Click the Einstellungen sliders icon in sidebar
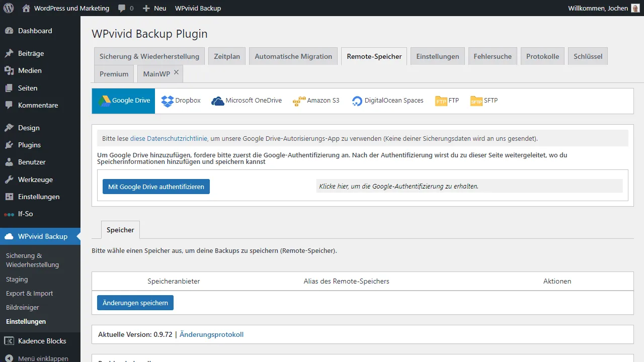This screenshot has height=362, width=644. (x=9, y=197)
